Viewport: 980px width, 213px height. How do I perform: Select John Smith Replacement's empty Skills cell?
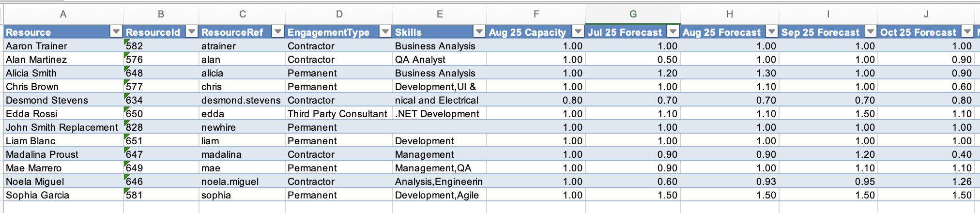coord(439,127)
